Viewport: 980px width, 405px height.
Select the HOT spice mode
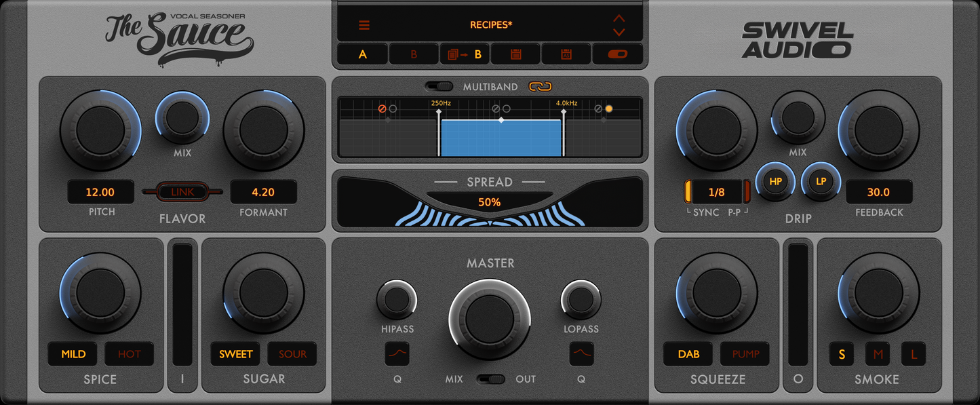(129, 353)
